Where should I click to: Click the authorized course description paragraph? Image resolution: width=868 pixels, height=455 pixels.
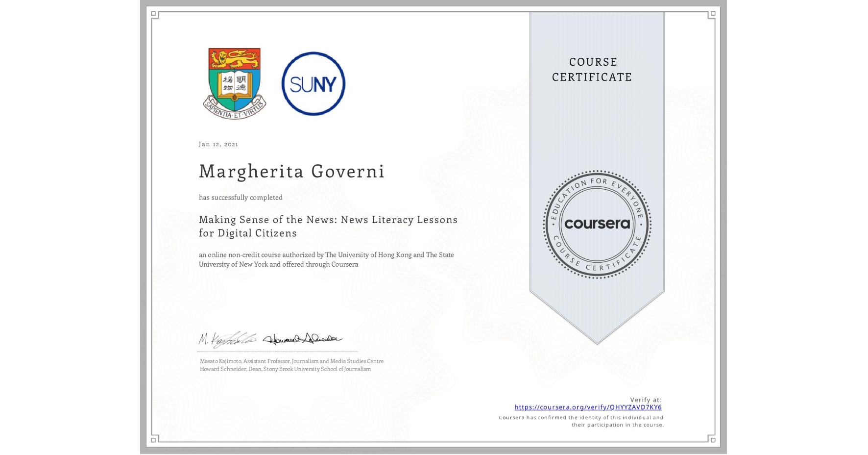click(326, 259)
